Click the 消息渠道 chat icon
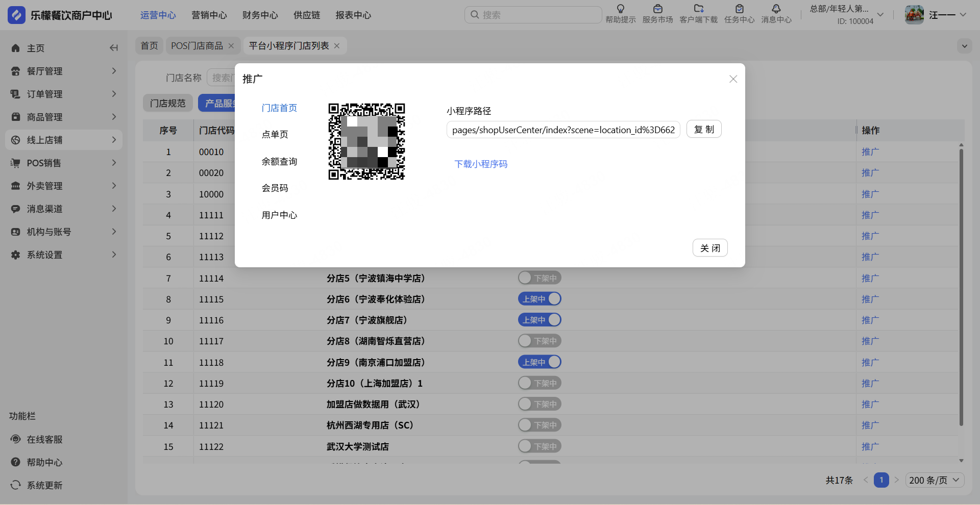Image resolution: width=980 pixels, height=505 pixels. 16,209
